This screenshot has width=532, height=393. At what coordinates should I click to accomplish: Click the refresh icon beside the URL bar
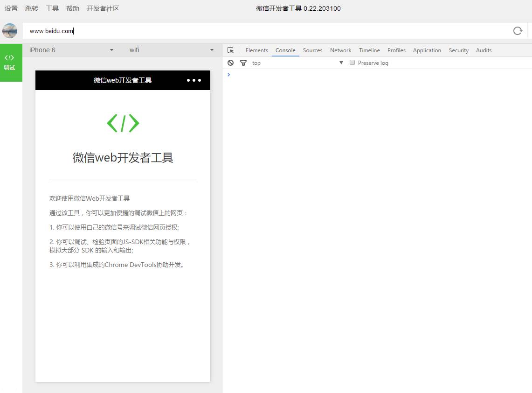click(x=518, y=31)
